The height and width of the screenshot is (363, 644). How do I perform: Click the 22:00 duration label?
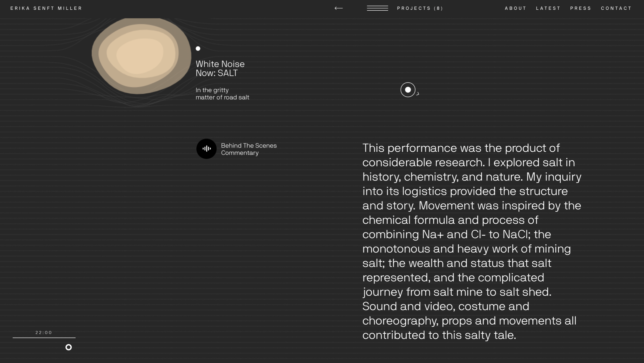[x=44, y=333]
